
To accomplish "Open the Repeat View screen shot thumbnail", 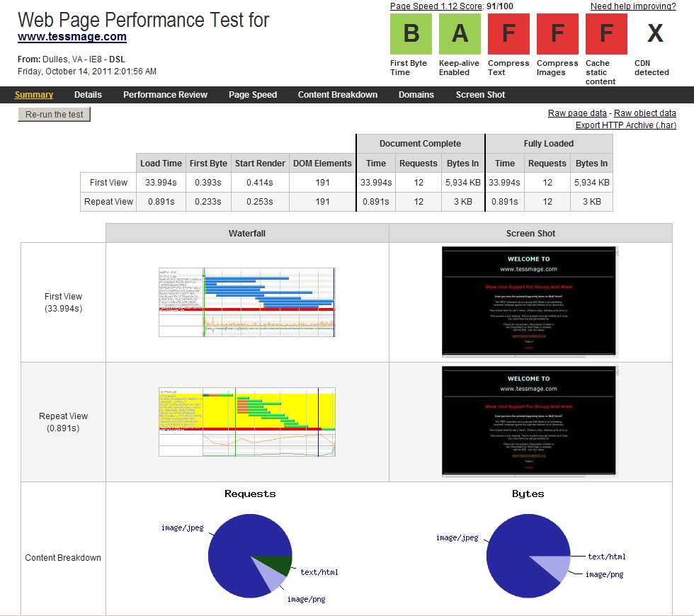I will 529,422.
